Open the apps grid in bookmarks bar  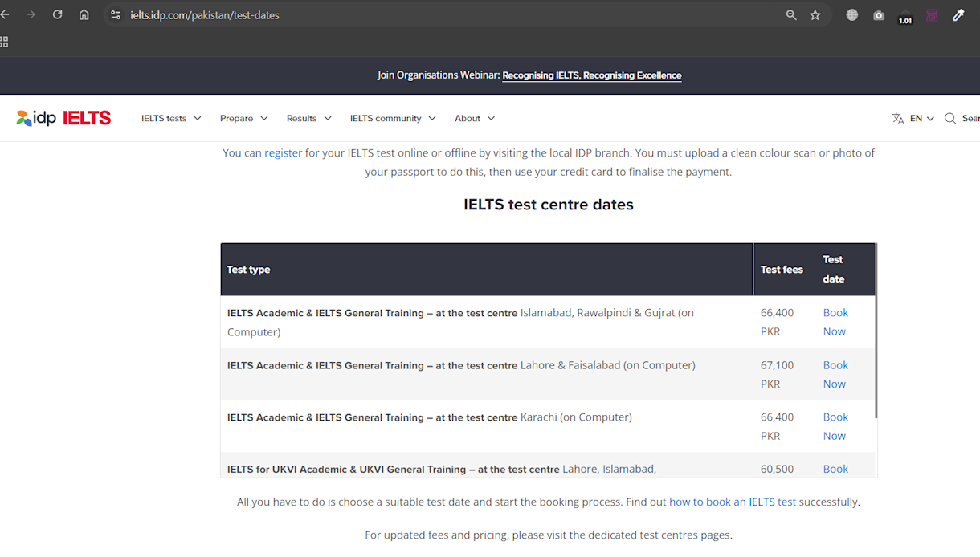click(4, 42)
